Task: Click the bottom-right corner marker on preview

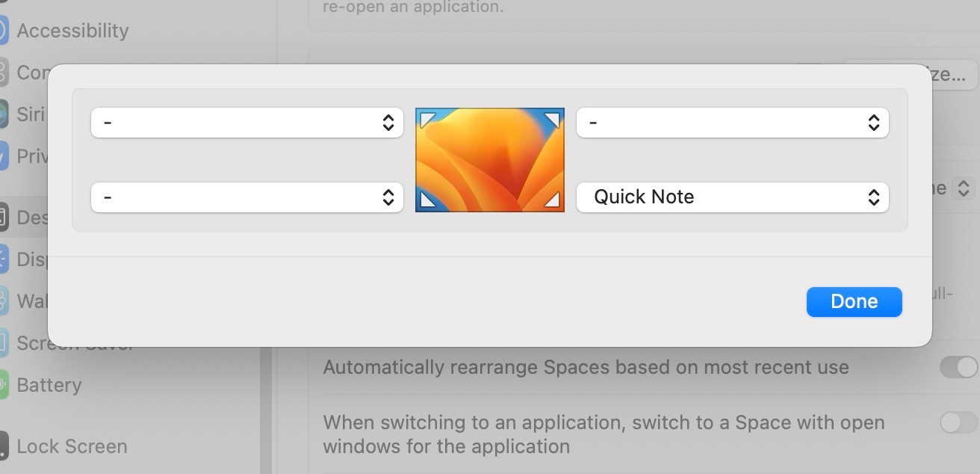Action: (552, 200)
